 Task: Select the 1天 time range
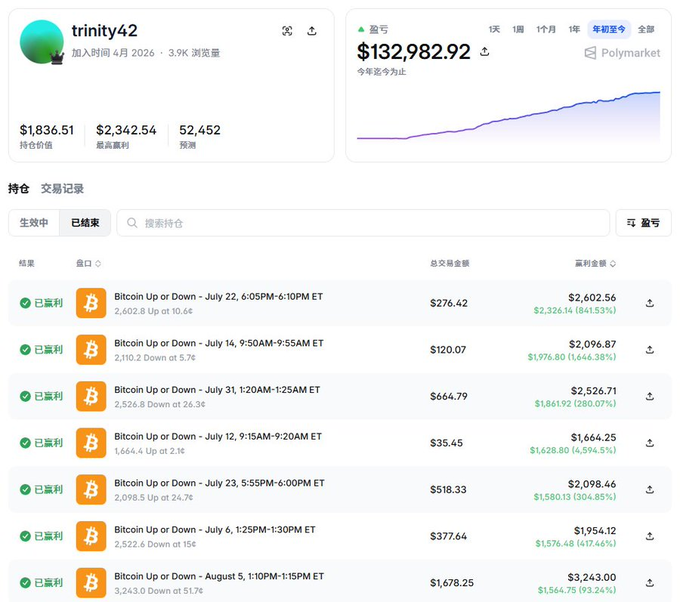coord(494,29)
